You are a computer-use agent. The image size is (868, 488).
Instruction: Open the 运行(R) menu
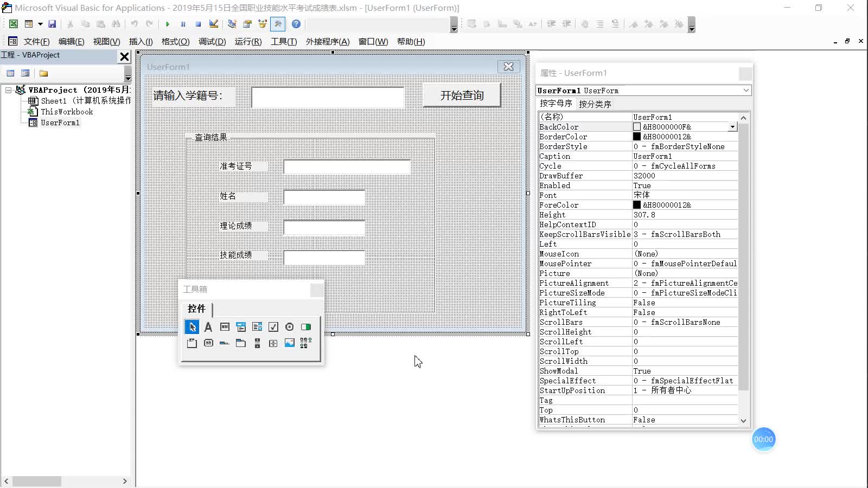248,42
